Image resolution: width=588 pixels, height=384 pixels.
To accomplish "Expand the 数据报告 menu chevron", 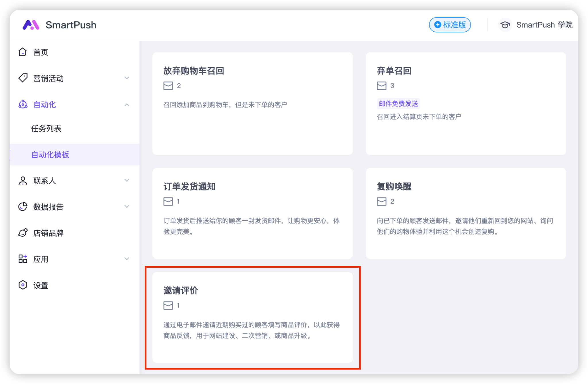I will pos(127,207).
